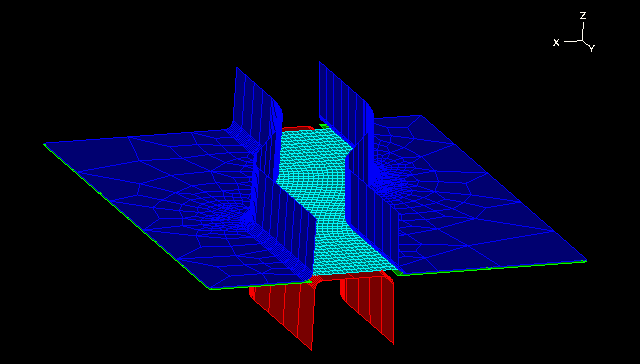Click the green edge of left plate
The image size is (640, 364).
[127, 217]
